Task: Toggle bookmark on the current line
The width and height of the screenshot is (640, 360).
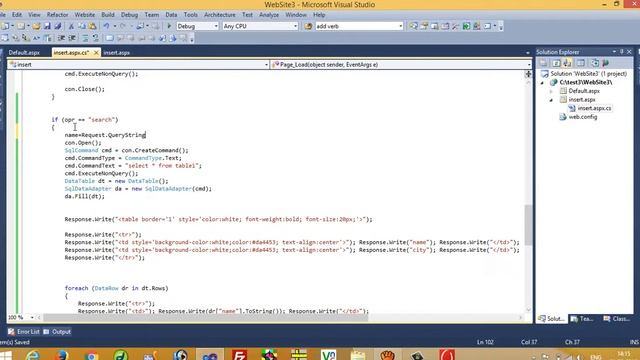Action: (109, 38)
